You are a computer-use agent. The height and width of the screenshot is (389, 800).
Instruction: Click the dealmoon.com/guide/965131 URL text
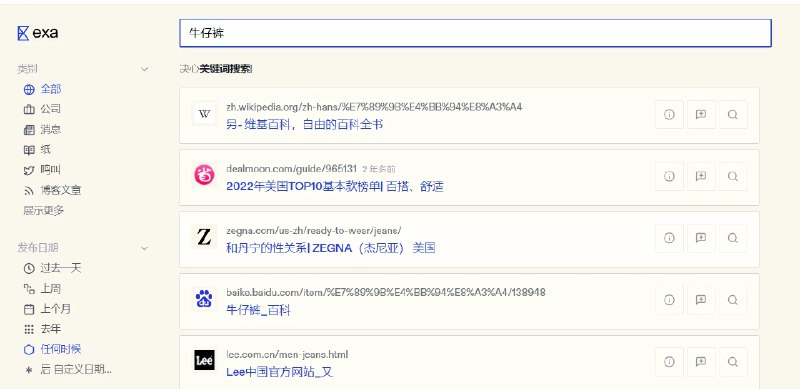(292, 169)
